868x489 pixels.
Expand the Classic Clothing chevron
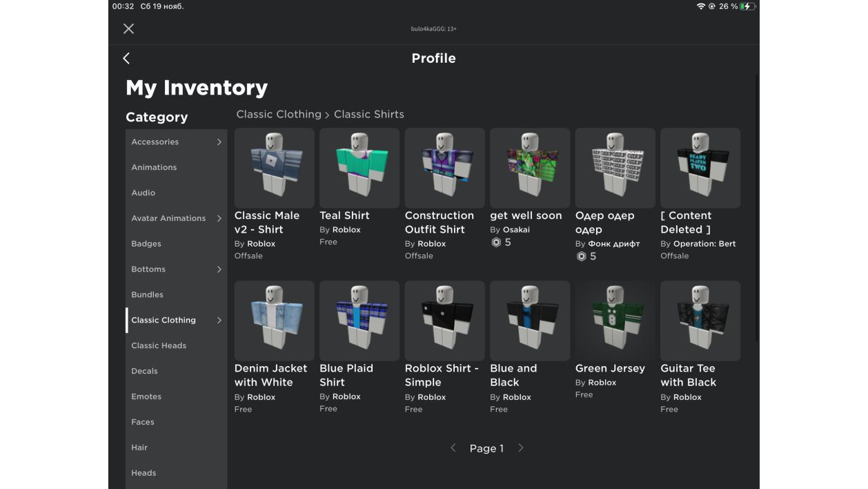point(219,320)
